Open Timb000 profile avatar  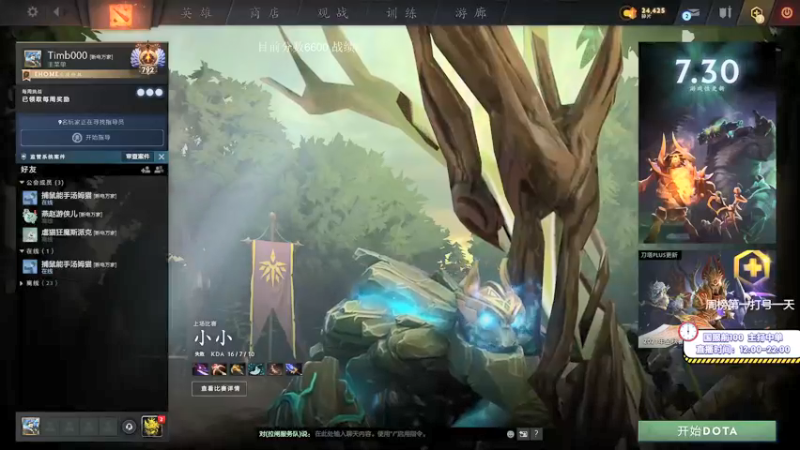tap(32, 59)
